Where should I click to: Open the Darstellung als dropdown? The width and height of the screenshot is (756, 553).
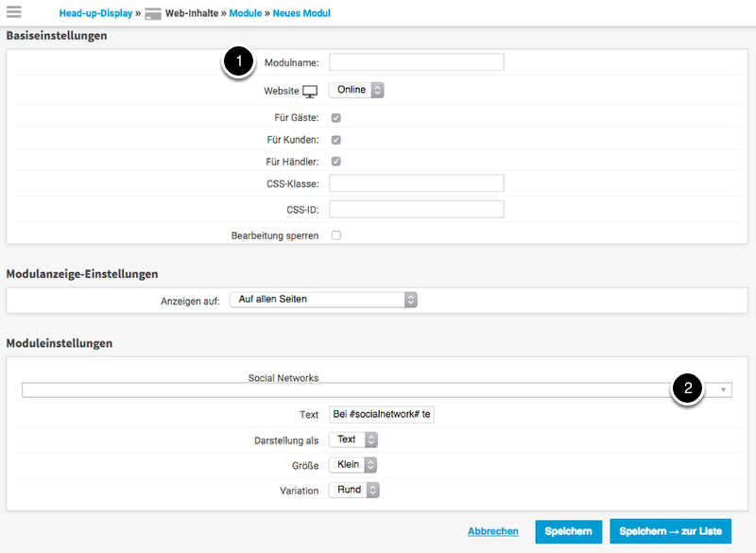pos(353,440)
